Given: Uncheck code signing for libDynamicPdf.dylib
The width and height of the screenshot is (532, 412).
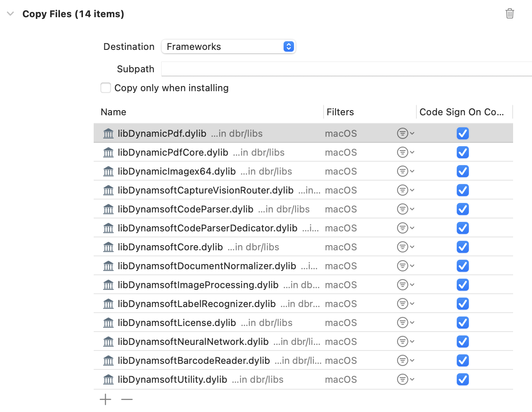Looking at the screenshot, I should (462, 133).
